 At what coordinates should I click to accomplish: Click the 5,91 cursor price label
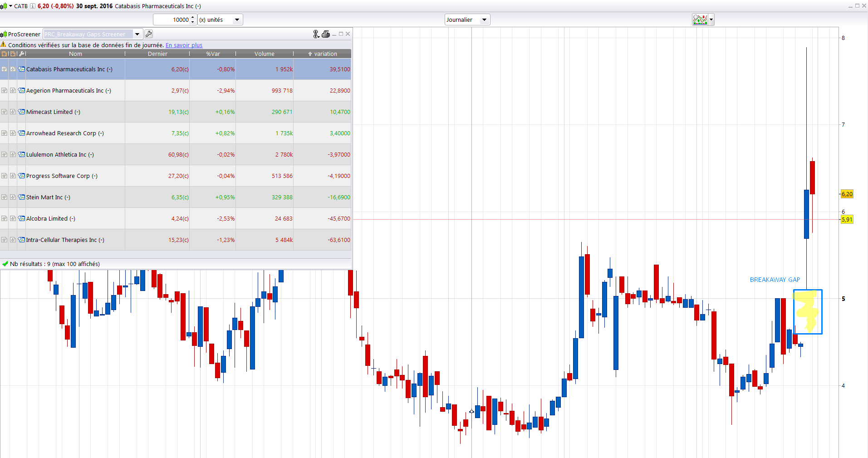click(847, 219)
